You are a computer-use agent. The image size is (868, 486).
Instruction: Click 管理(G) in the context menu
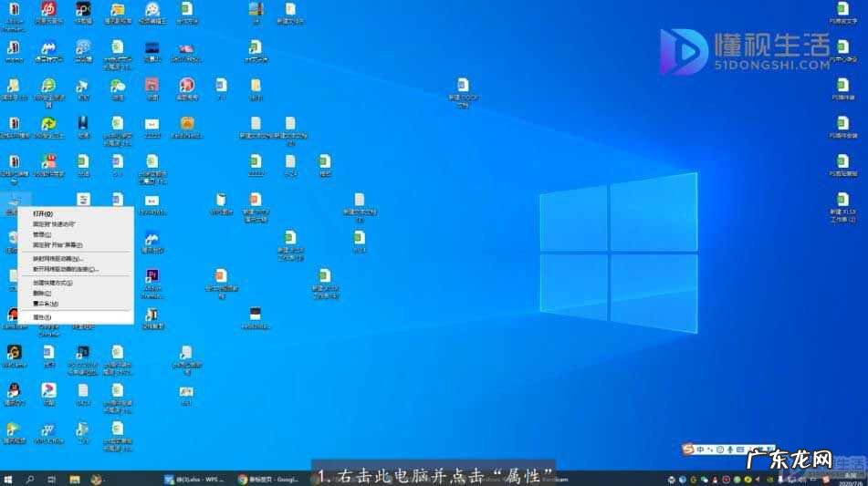tap(76, 234)
